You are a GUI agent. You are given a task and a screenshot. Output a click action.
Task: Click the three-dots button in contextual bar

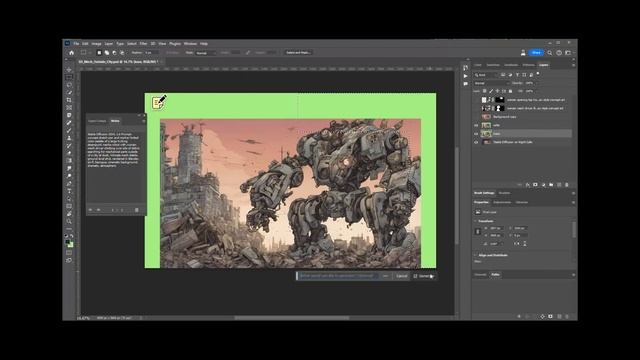(x=385, y=276)
